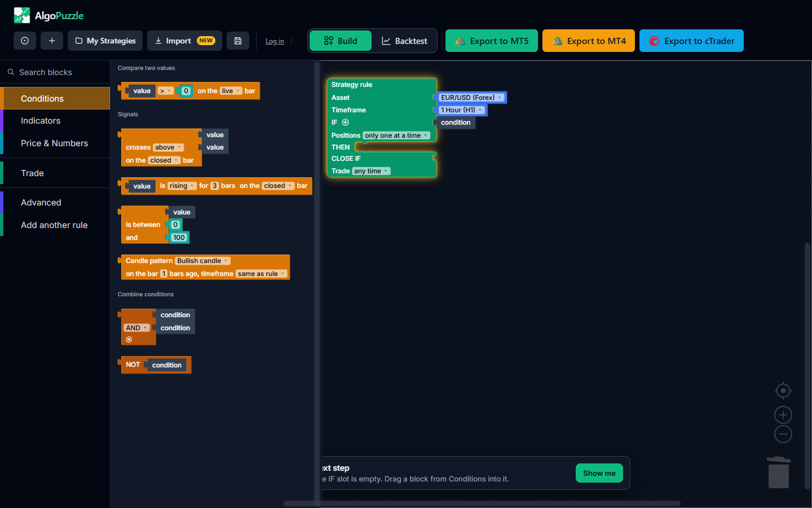Open the 'above' crosses direction dropdown
The image size is (812, 508).
click(x=168, y=147)
